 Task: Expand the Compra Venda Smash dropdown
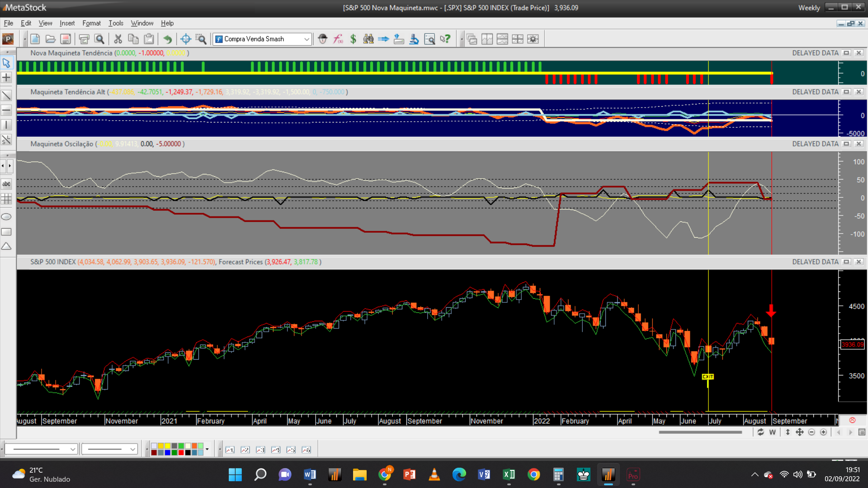coord(307,39)
